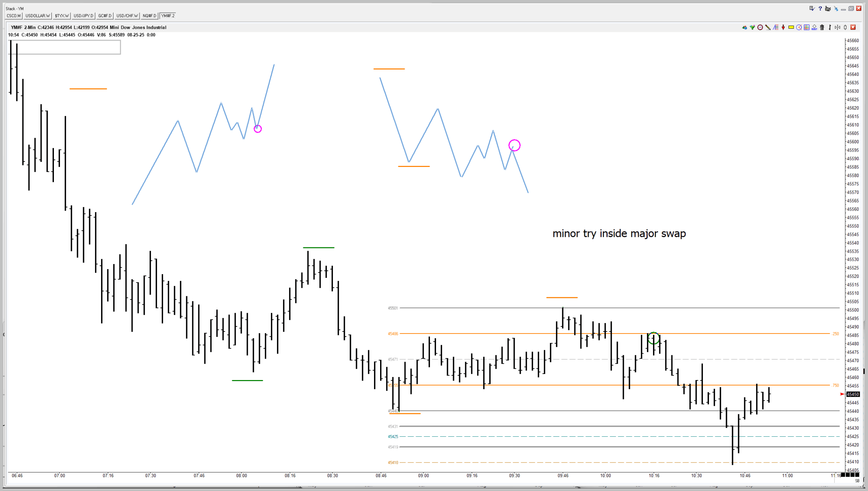Click the red down arrow tool
The height and width of the screenshot is (491, 868).
783,27
